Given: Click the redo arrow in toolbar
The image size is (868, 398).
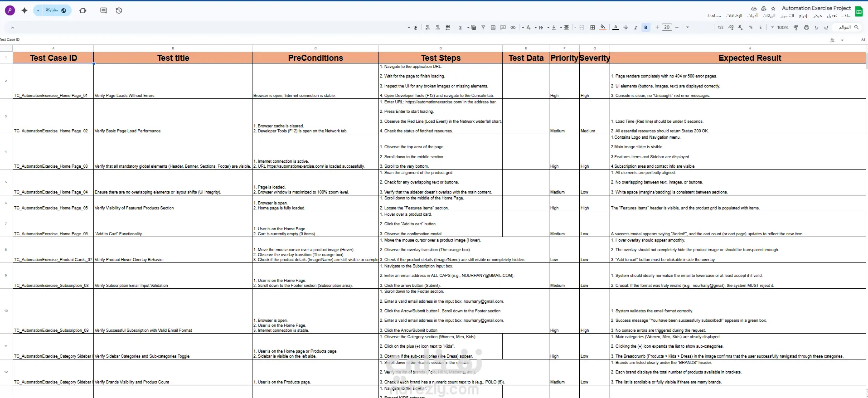Looking at the screenshot, I should point(816,27).
